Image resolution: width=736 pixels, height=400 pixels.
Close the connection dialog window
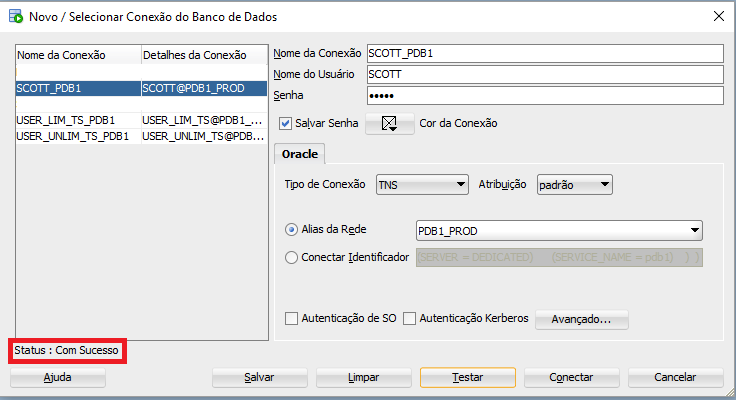(x=716, y=16)
